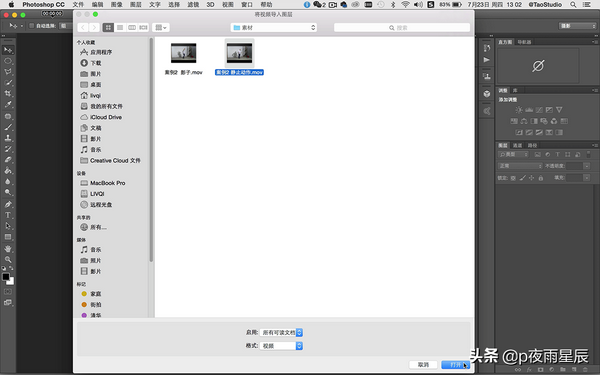Image resolution: width=600 pixels, height=375 pixels.
Task: Toggle lock position for layer
Action: point(532,178)
